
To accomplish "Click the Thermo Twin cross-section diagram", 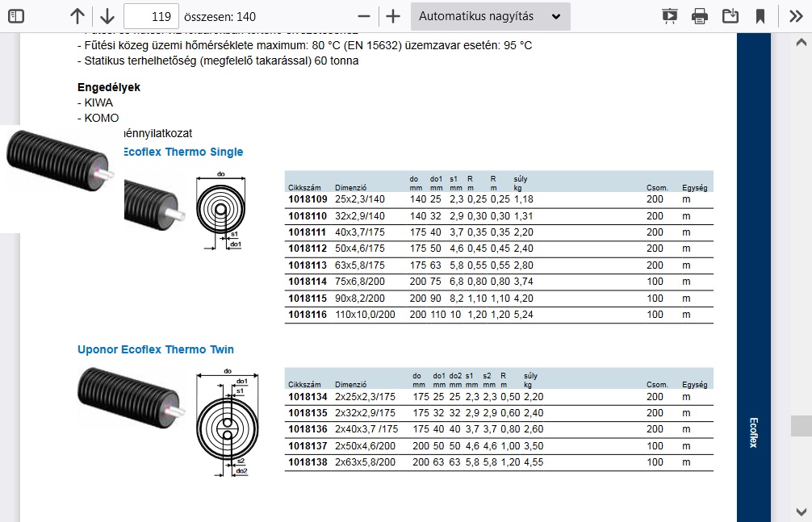I will tap(227, 421).
